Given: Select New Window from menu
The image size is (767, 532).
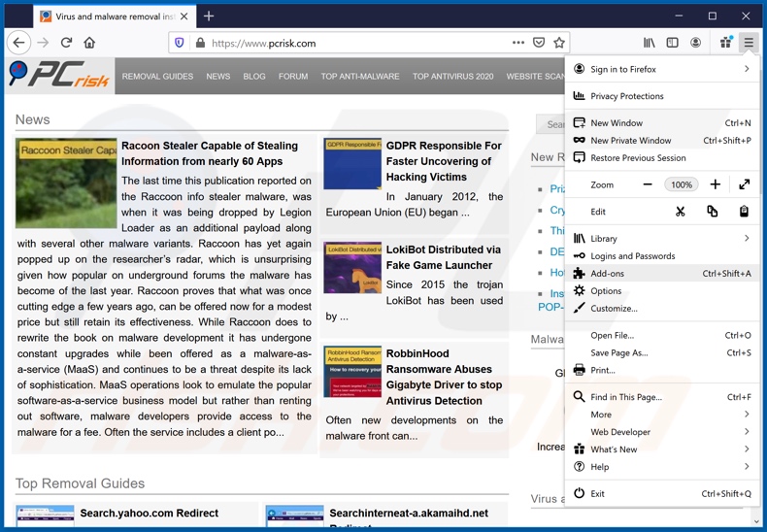Looking at the screenshot, I should coord(662,122).
